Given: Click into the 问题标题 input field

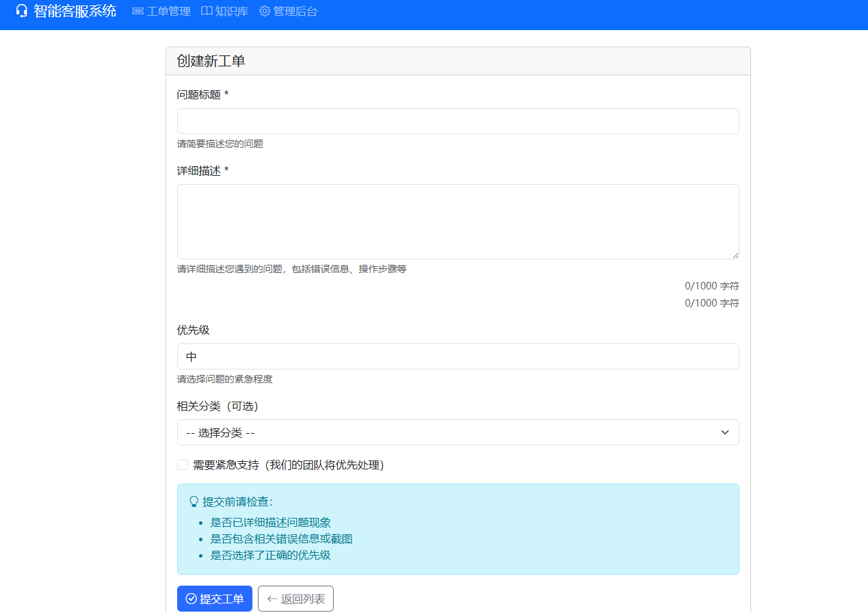Looking at the screenshot, I should tap(458, 120).
